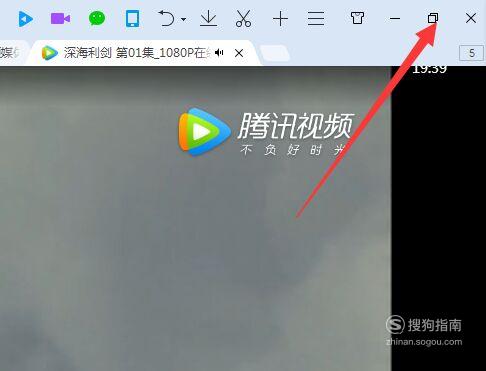Click the tab counter box showing 5
This screenshot has height=371, width=486.
(472, 53)
